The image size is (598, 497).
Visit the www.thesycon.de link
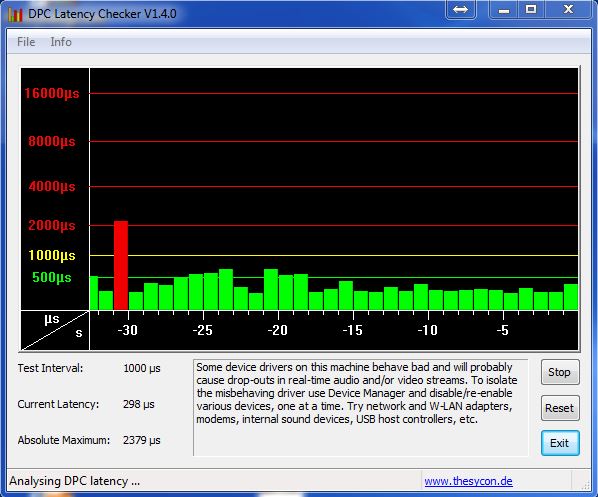pyautogui.click(x=468, y=481)
